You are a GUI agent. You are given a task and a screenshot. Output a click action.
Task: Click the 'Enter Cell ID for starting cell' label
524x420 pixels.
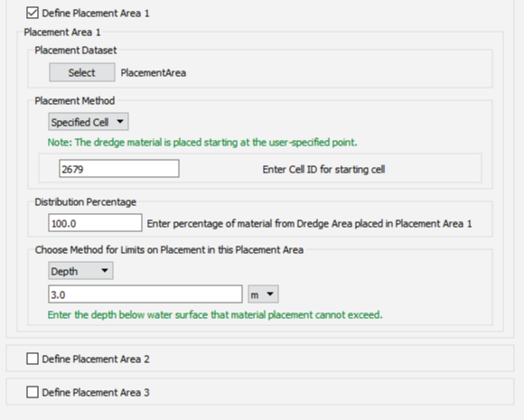323,170
